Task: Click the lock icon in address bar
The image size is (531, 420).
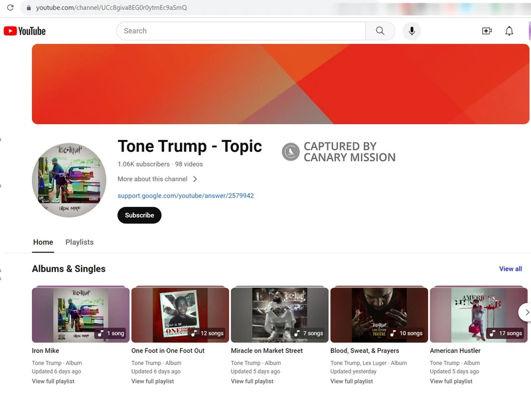Action: (x=29, y=8)
